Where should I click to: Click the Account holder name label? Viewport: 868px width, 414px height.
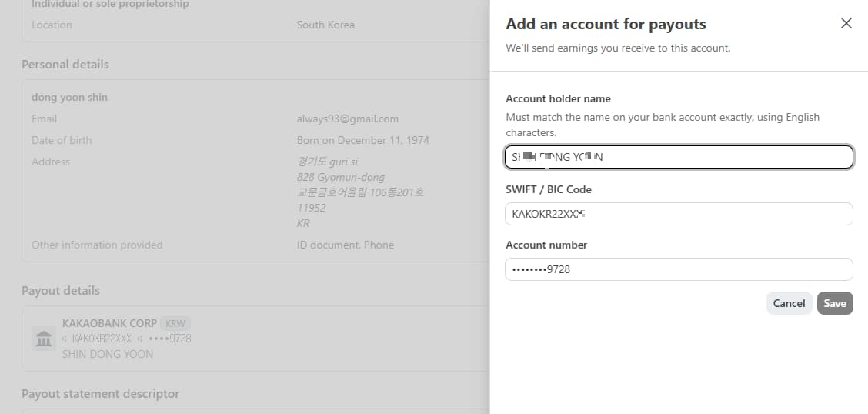559,99
